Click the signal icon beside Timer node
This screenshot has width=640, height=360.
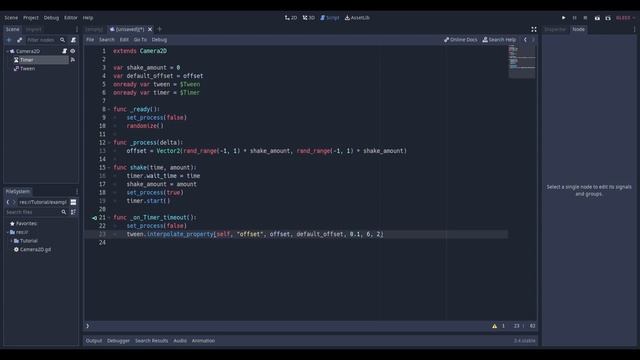[x=73, y=60]
